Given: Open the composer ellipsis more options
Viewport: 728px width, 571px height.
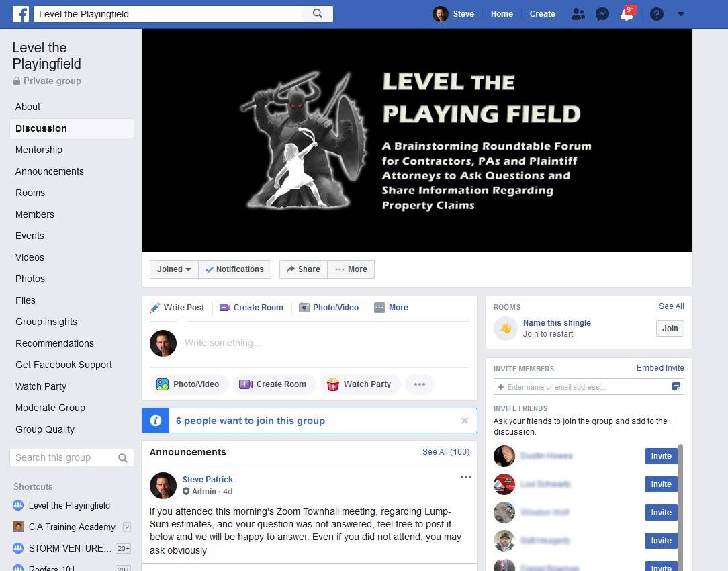Looking at the screenshot, I should click(x=420, y=384).
